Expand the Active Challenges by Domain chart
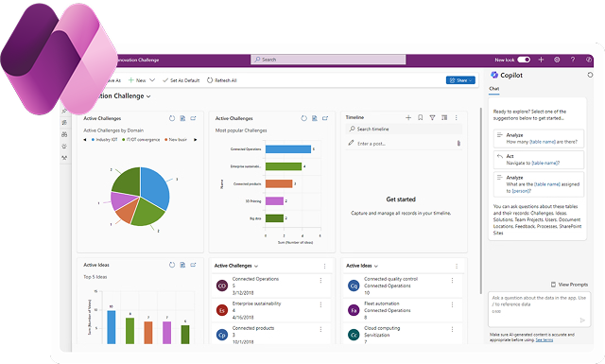The height and width of the screenshot is (364, 605). tap(193, 118)
